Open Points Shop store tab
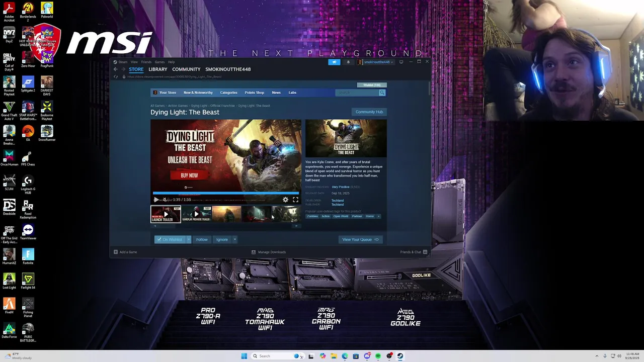Image resolution: width=644 pixels, height=362 pixels. pyautogui.click(x=254, y=93)
